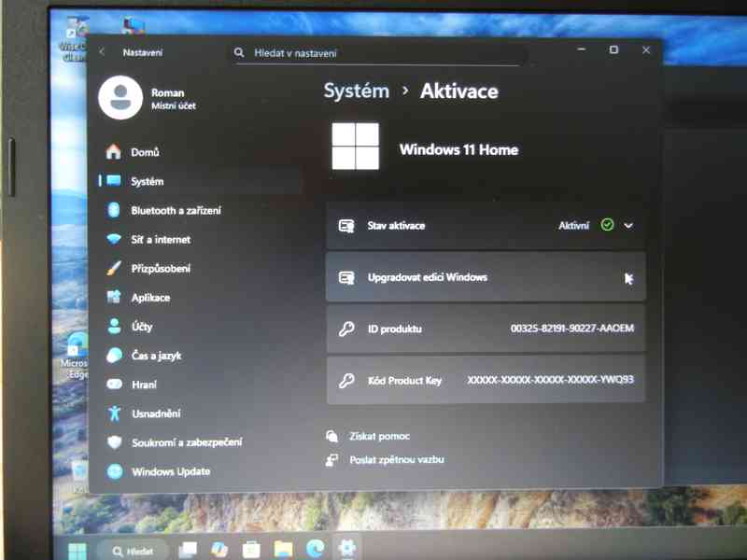Click the Poslat zpětnou vazbu feedback icon

click(332, 459)
